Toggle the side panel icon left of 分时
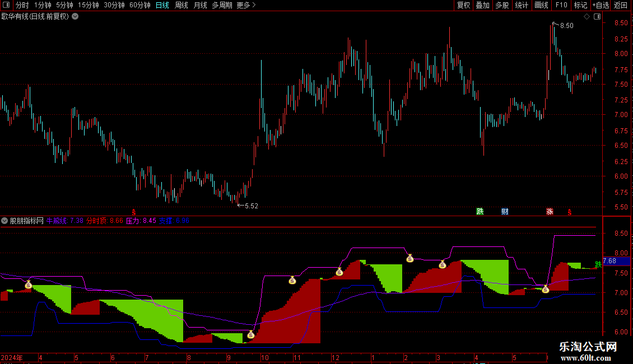Viewport: 633px width, 364px height. click(6, 5)
